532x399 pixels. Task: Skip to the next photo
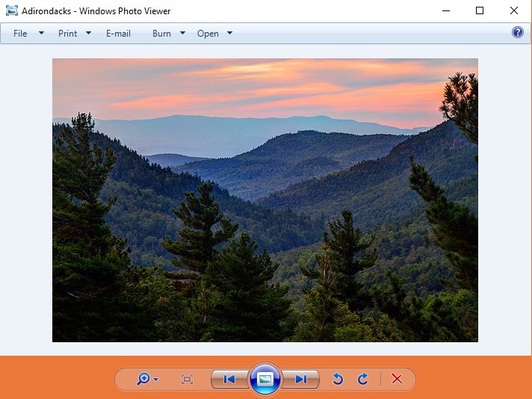click(301, 380)
